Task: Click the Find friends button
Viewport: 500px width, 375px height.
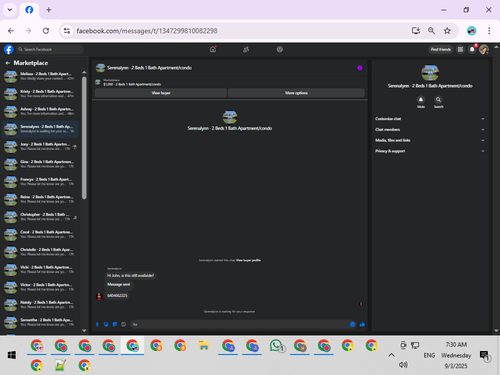Action: 441,49
